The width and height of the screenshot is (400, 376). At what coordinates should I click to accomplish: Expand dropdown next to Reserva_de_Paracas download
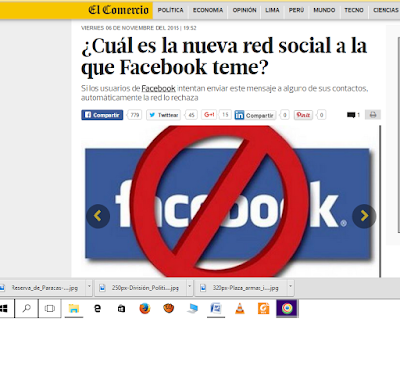89,286
